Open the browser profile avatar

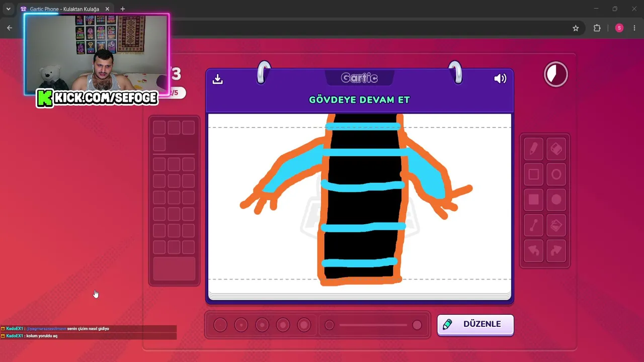[x=619, y=28]
